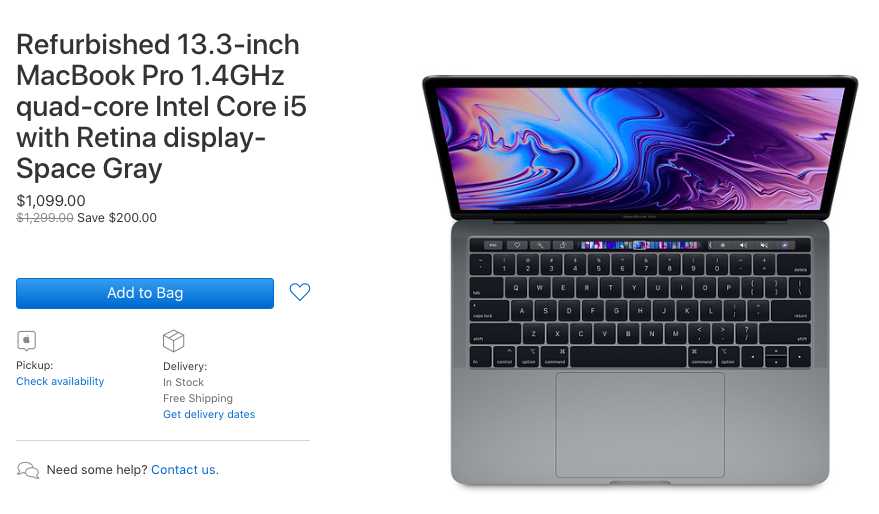879x514 pixels.
Task: Click the trackpad in the MacBook image
Action: click(640, 425)
